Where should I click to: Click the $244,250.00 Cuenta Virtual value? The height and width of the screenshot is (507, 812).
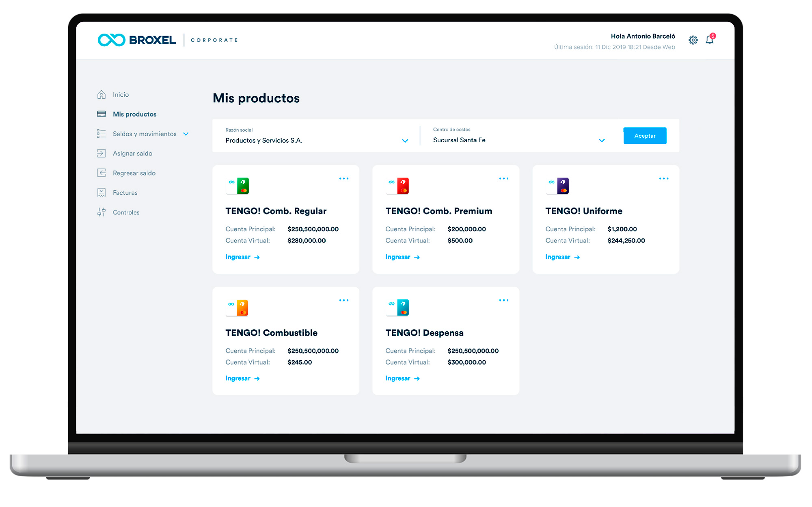pos(626,240)
